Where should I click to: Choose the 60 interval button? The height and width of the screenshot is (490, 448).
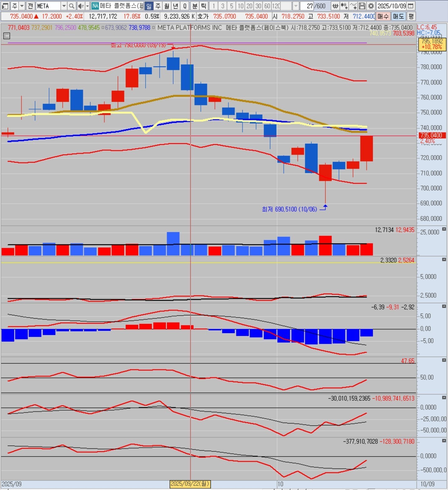tap(267, 6)
